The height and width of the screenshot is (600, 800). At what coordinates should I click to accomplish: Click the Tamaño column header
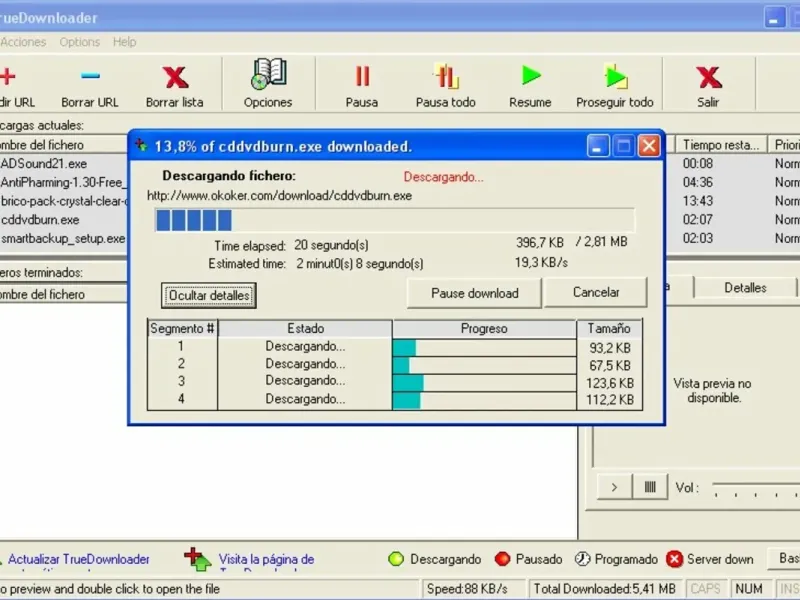(609, 329)
